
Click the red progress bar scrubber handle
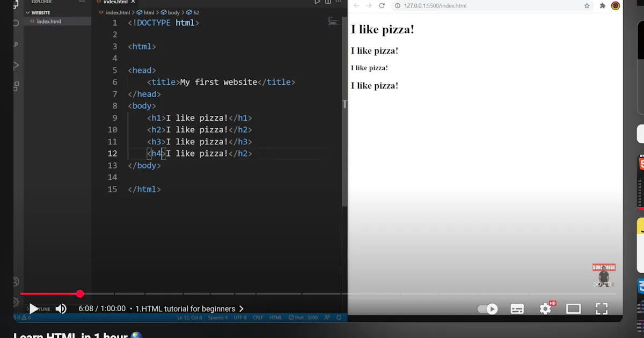click(80, 293)
